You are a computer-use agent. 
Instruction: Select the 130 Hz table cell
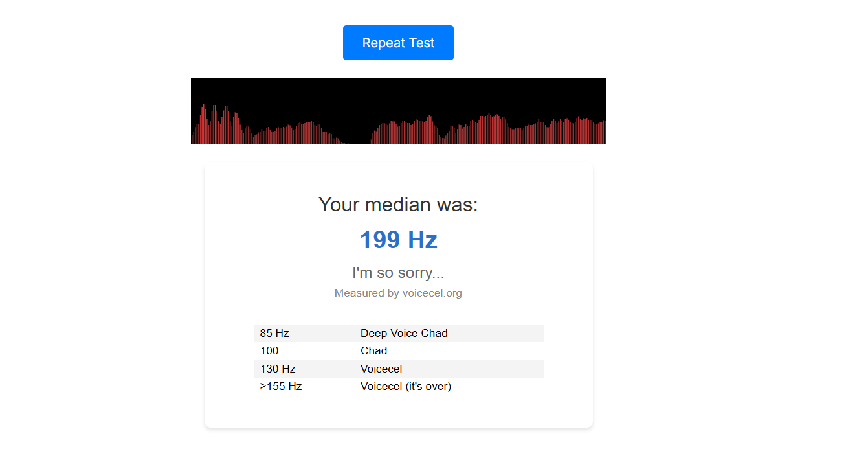[278, 369]
